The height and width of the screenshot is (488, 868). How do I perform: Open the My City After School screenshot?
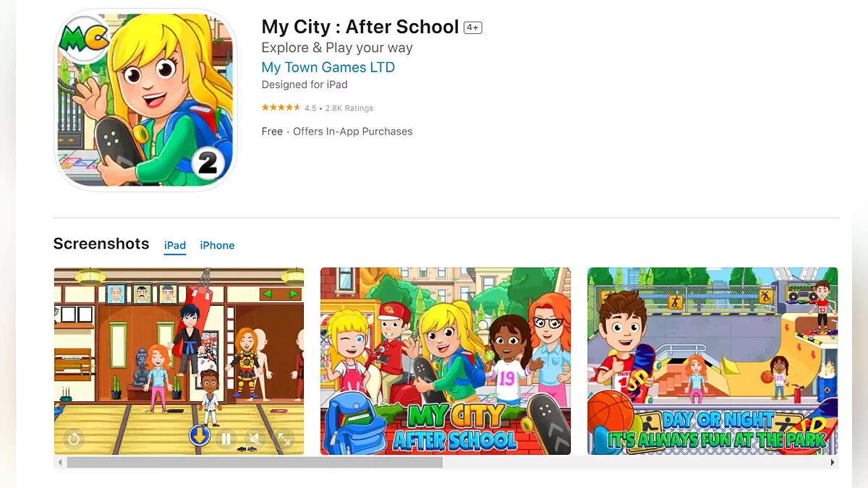point(446,361)
